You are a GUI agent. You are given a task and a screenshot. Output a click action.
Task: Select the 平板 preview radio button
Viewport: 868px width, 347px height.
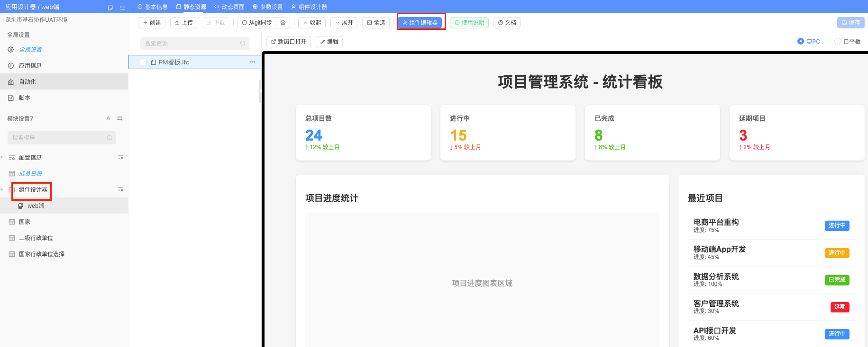pos(838,41)
